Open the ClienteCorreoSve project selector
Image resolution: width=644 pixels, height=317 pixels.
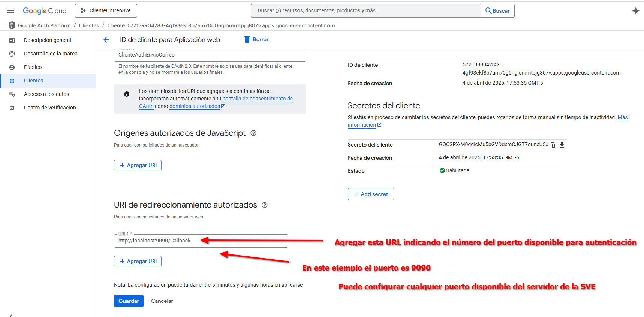(x=106, y=11)
